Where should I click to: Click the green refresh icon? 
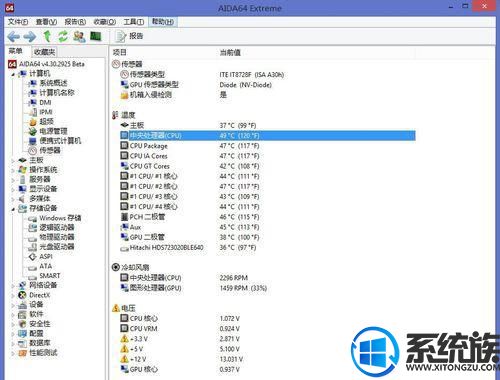click(x=63, y=36)
